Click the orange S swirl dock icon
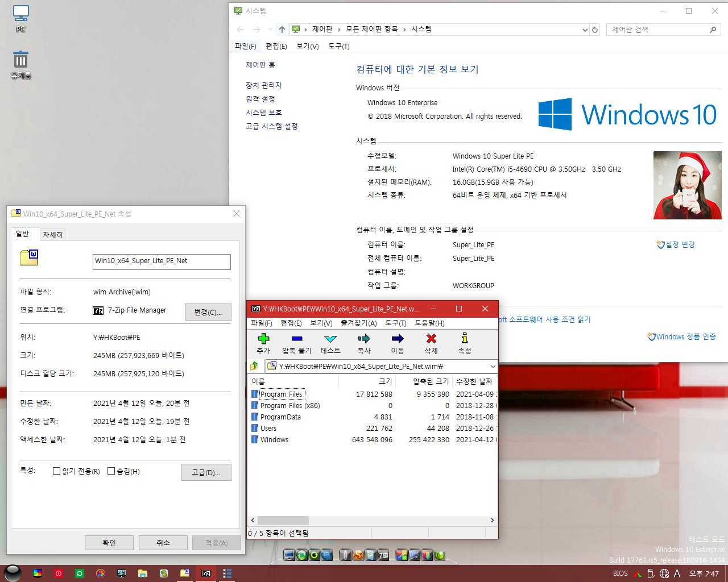 click(358, 555)
